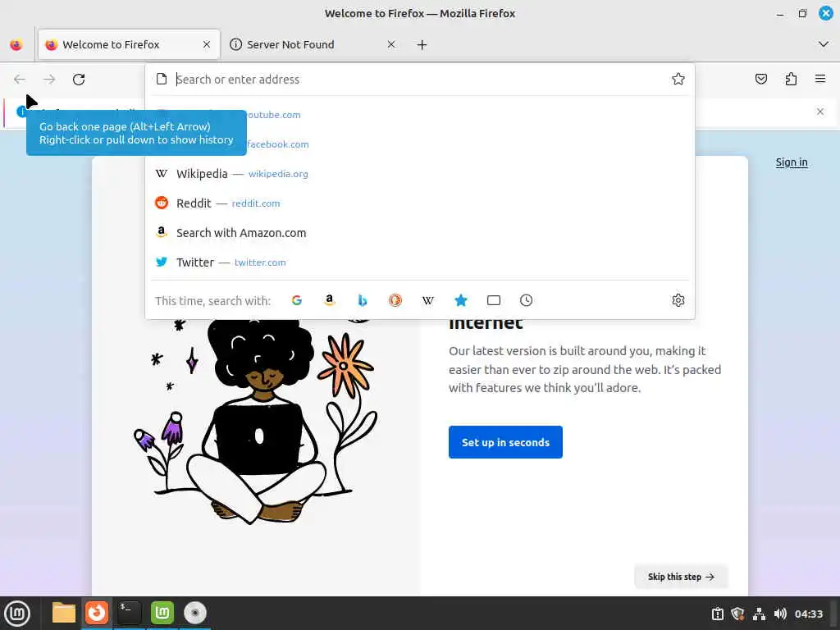The width and height of the screenshot is (840, 630).
Task: Open the Sign in link
Action: [x=792, y=162]
